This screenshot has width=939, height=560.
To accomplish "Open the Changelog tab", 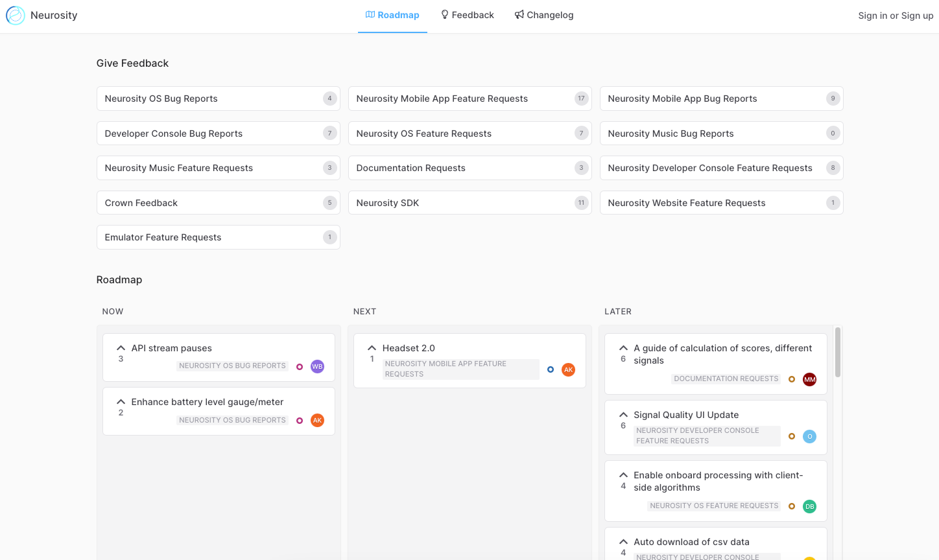I will click(544, 15).
